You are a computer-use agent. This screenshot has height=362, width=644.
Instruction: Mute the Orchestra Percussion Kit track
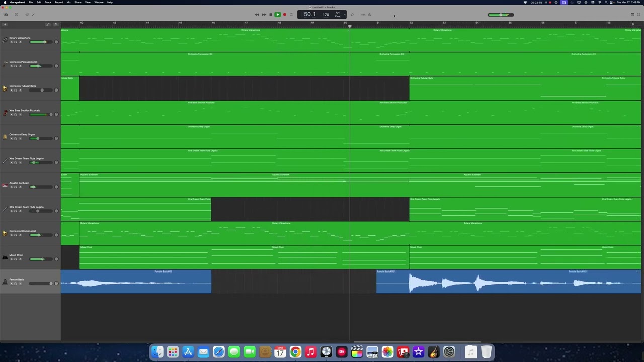coord(12,66)
